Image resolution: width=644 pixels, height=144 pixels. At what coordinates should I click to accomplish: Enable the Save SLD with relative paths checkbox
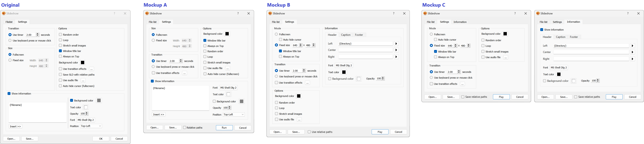pyautogui.click(x=60, y=75)
